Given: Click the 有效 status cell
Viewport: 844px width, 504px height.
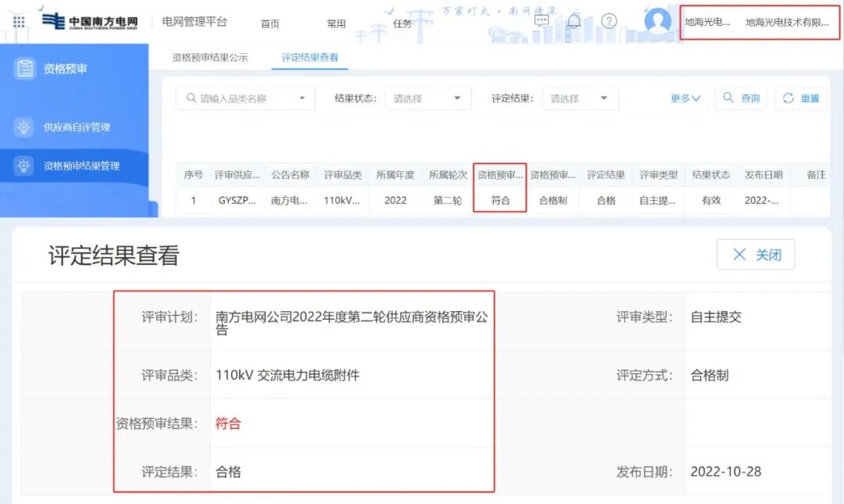Looking at the screenshot, I should (711, 200).
